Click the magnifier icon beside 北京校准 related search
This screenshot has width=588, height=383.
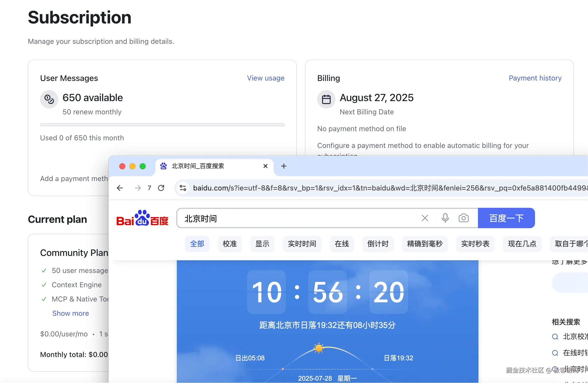(x=555, y=336)
